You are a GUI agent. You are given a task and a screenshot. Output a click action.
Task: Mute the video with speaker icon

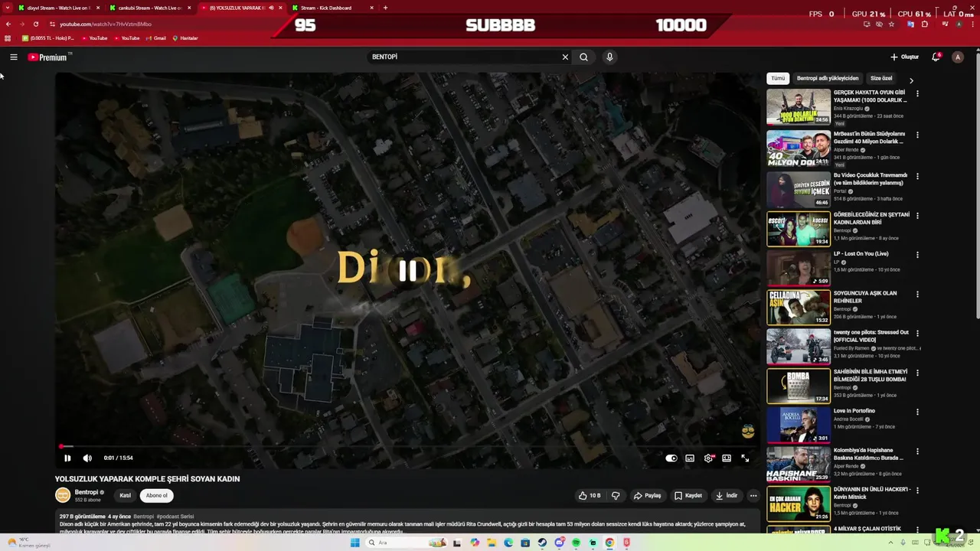pyautogui.click(x=87, y=458)
